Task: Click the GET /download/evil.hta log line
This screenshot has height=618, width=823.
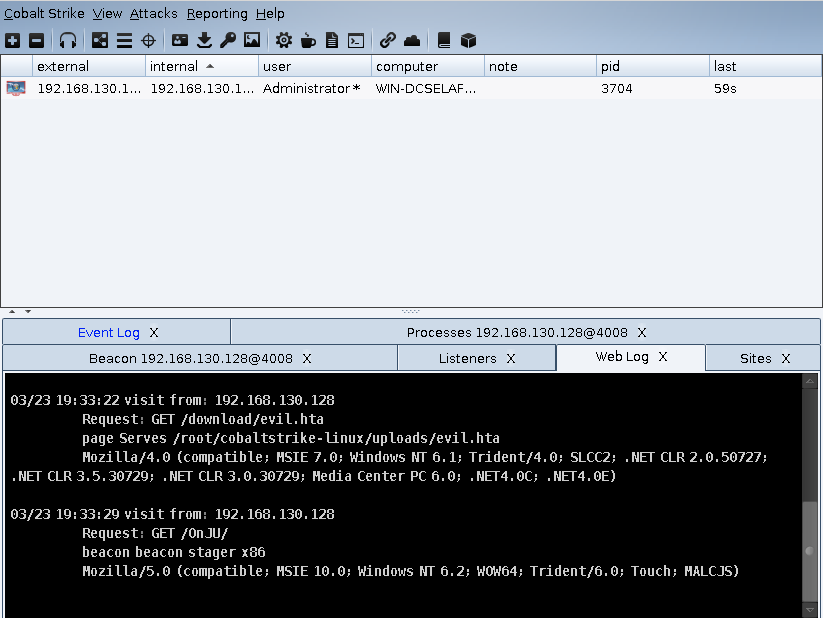Action: (203, 419)
